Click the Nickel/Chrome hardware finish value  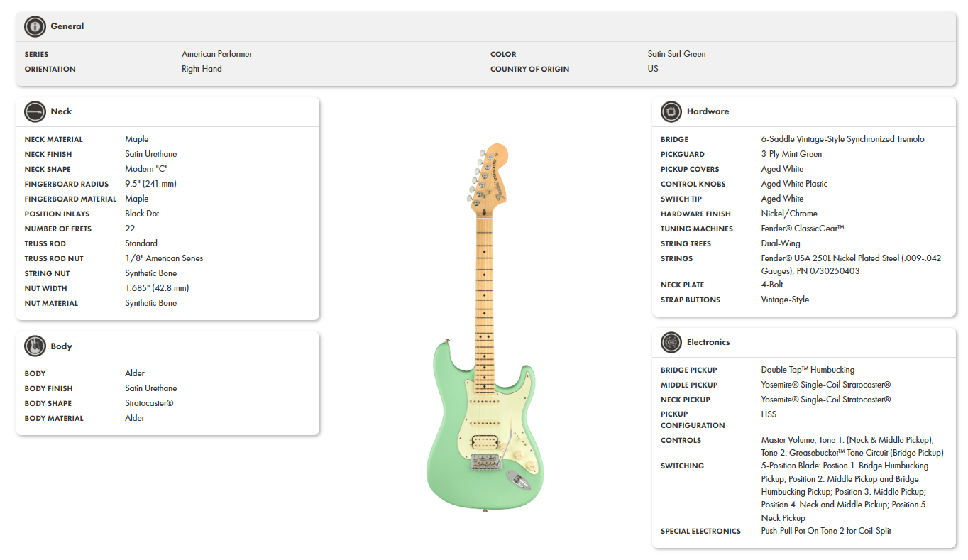point(789,214)
